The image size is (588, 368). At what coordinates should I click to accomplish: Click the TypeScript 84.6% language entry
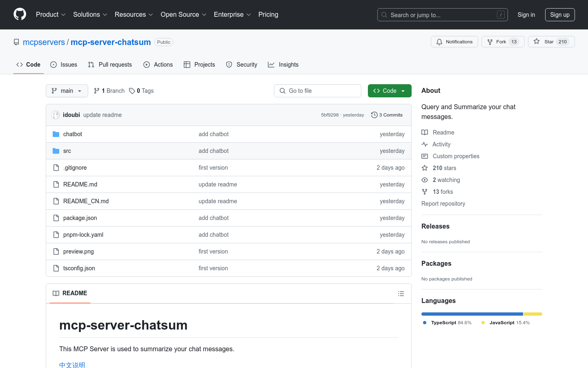coord(448,323)
